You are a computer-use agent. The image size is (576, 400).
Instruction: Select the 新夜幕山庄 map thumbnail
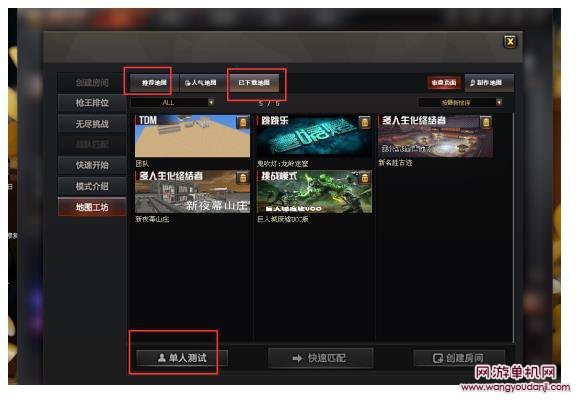point(192,192)
